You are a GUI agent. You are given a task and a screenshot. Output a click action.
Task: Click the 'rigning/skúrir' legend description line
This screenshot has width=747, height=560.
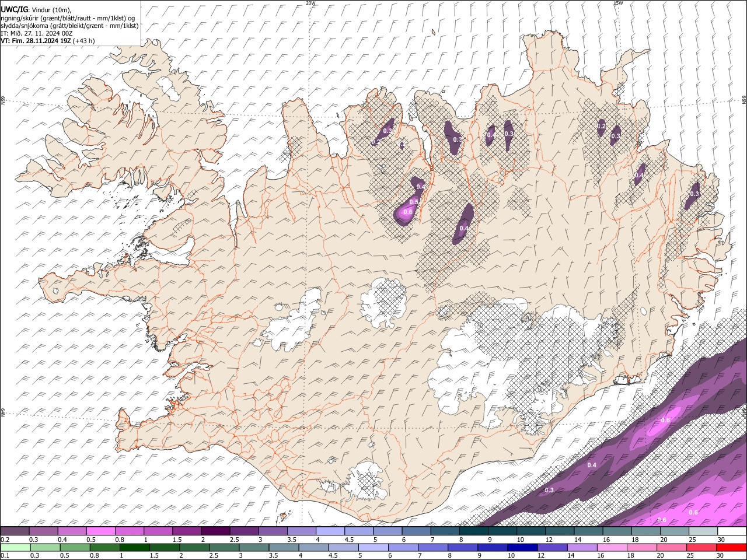(68, 17)
